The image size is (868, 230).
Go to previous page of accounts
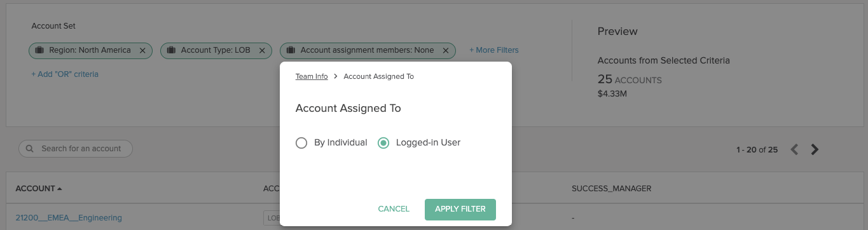tap(794, 150)
